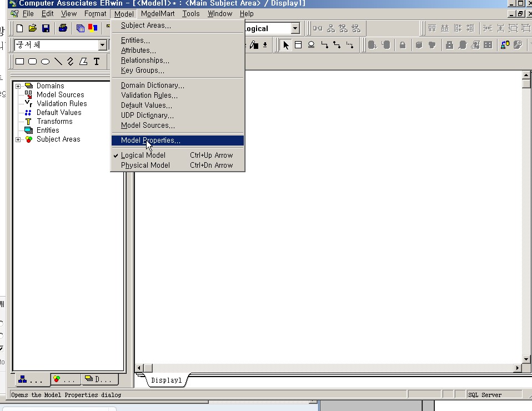
Task: Switch to the subject area colored-circles tab
Action: 66,379
